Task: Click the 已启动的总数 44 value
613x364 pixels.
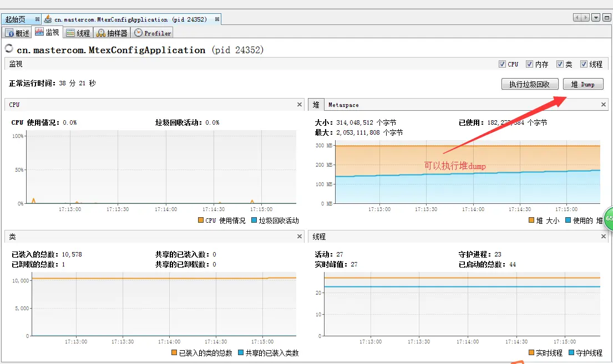Action: [x=513, y=264]
